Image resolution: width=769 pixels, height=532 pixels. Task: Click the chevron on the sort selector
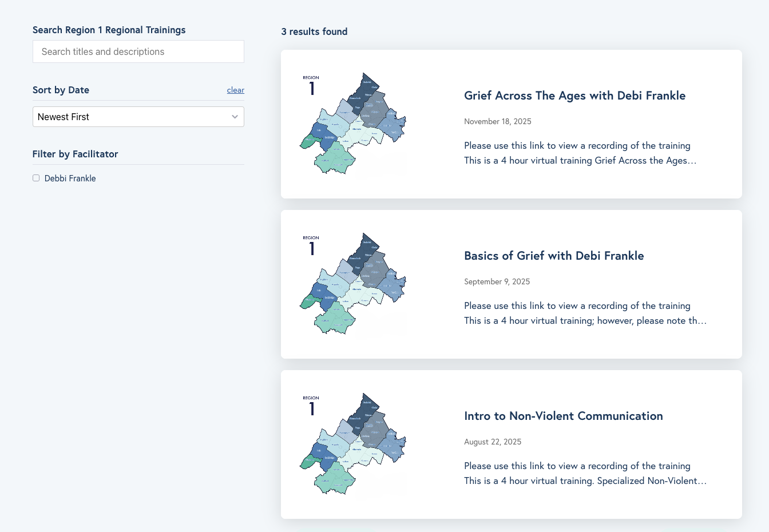[x=235, y=117]
